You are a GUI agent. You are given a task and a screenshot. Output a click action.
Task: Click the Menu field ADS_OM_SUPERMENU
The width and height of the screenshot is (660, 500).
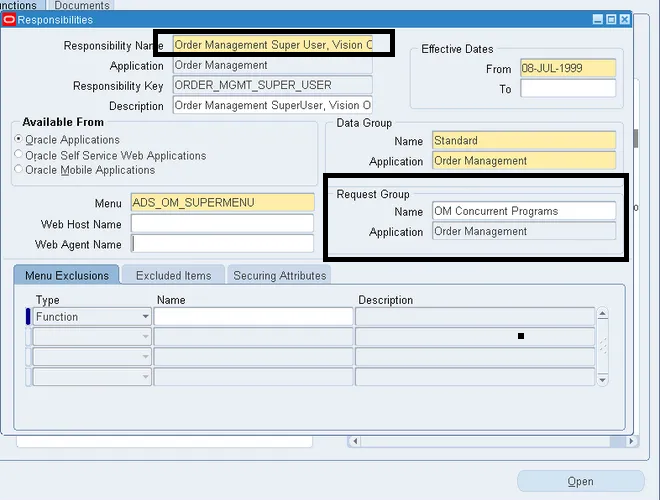point(223,202)
